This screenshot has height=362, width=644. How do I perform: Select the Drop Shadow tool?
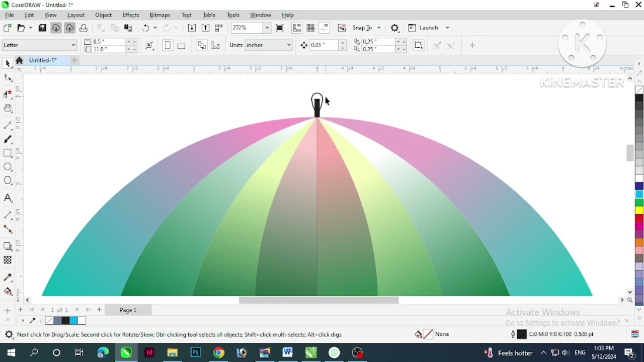point(8,246)
